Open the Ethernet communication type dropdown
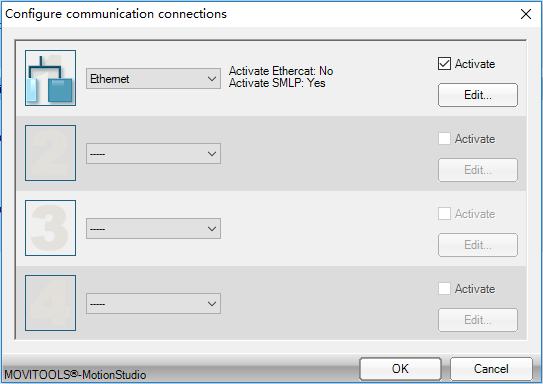Viewport: 543px width, 384px height. click(153, 79)
